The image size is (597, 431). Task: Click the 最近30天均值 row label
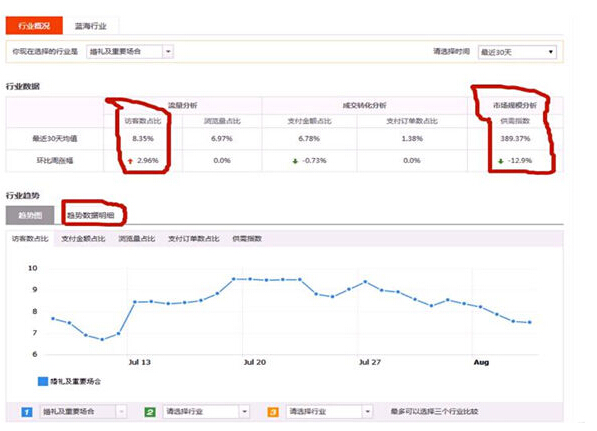(x=55, y=139)
